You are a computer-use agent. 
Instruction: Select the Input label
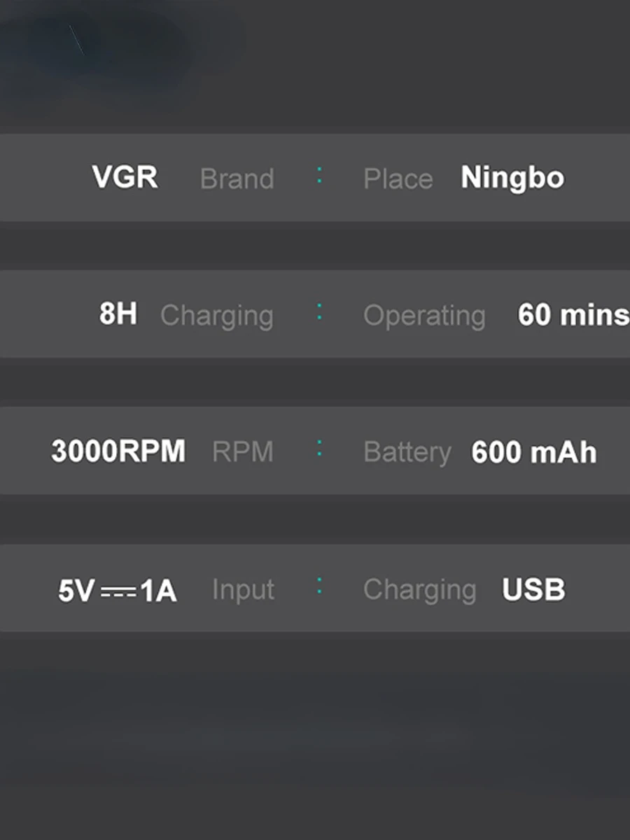click(243, 590)
